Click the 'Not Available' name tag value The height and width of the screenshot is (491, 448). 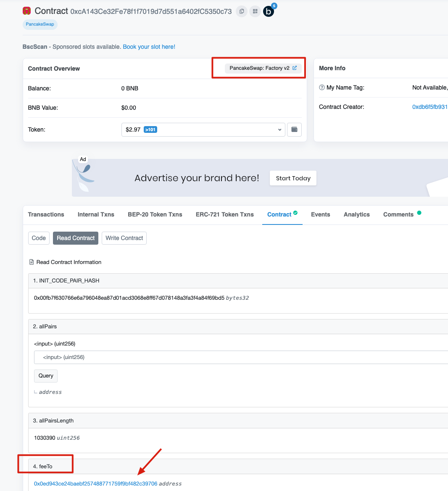click(x=430, y=88)
